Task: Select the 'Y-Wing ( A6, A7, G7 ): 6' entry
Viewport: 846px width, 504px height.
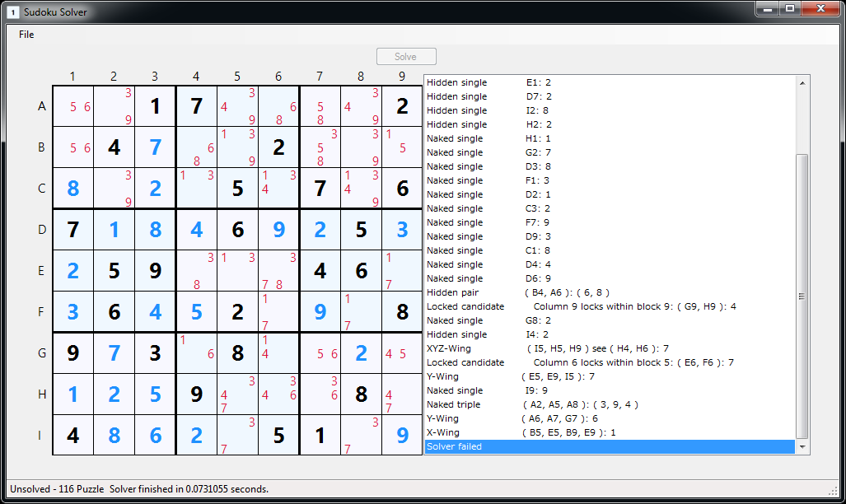Action: pyautogui.click(x=610, y=418)
